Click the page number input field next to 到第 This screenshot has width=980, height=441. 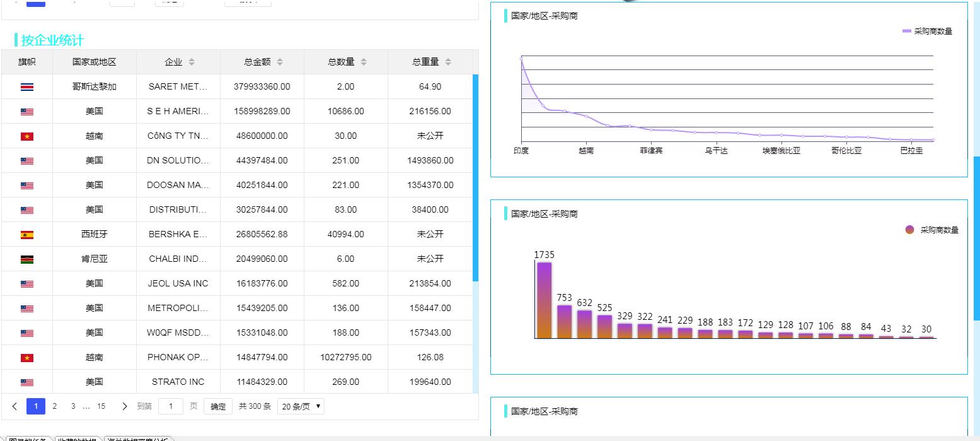pos(170,406)
